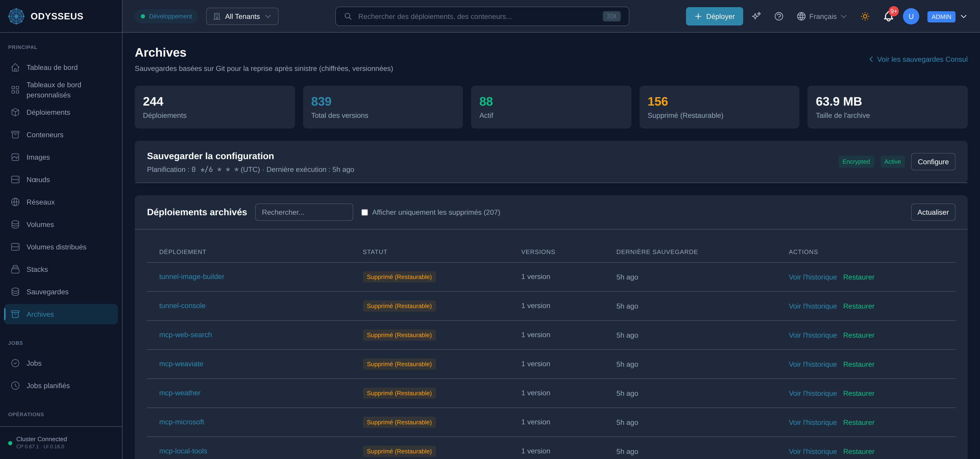The image size is (980, 459).
Task: Click the Stacks icon in sidebar
Action: (15, 269)
